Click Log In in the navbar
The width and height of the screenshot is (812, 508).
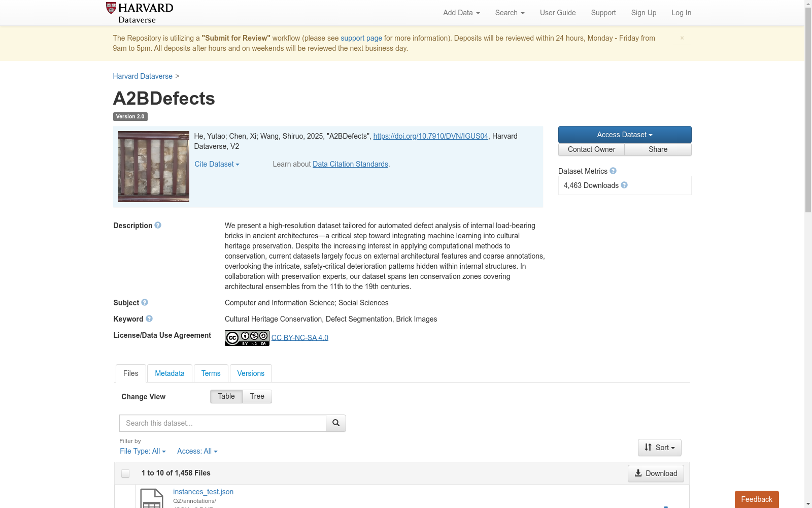tap(681, 13)
